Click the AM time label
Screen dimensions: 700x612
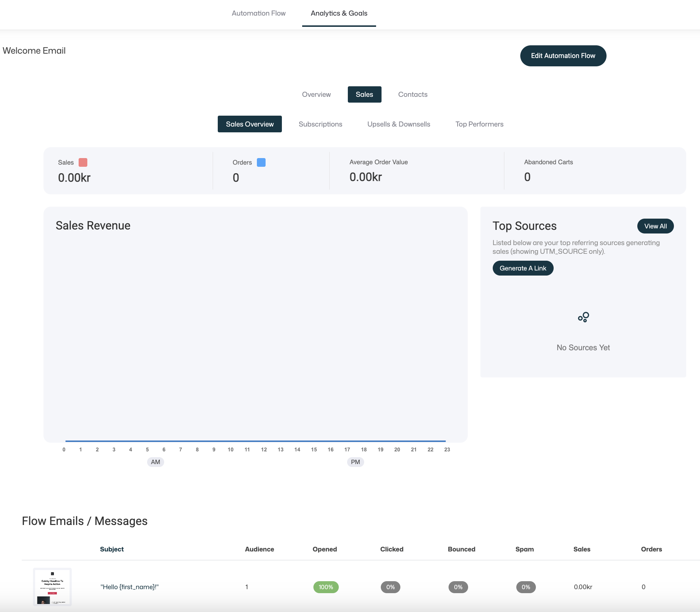click(x=155, y=462)
